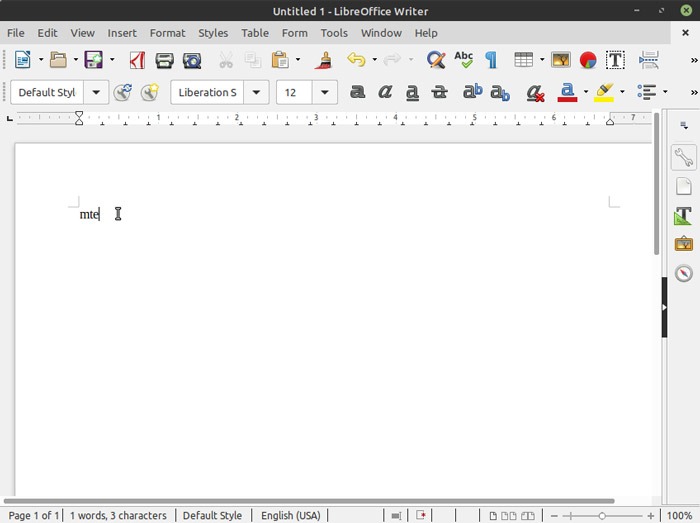700x523 pixels.
Task: Run the spelling check (Abc icon)
Action: tap(463, 59)
